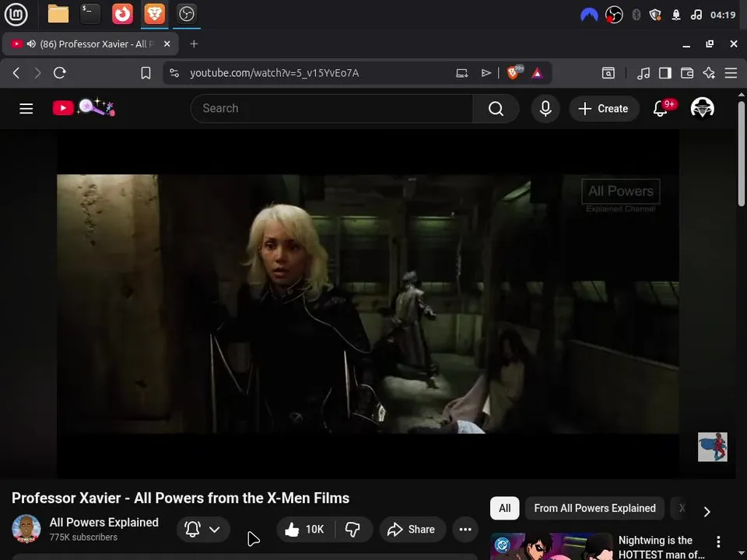This screenshot has height=560, width=747.
Task: Open Brave Rewards triangle icon
Action: (x=537, y=73)
